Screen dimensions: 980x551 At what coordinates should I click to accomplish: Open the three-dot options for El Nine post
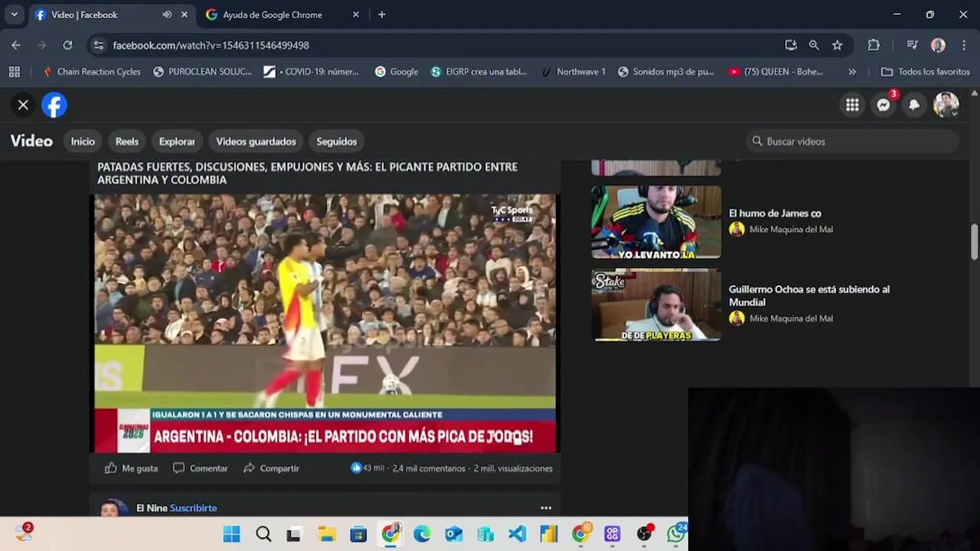[546, 507]
